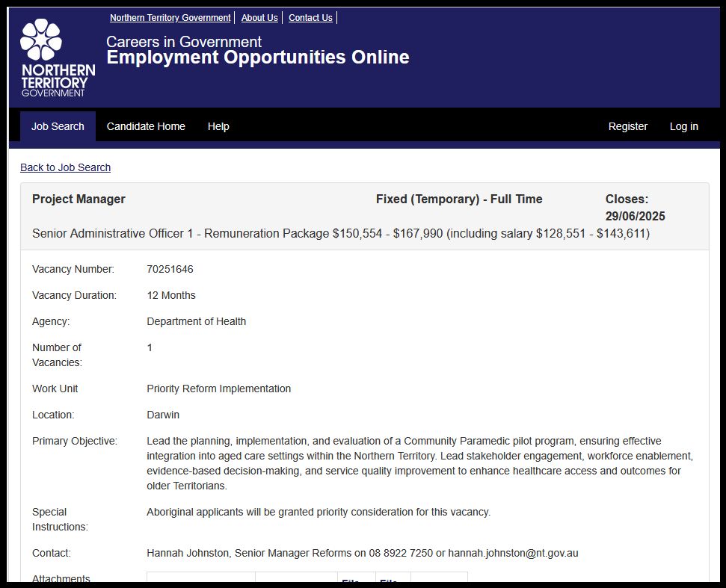Click the Priority Reform Implementation work unit

pos(218,389)
